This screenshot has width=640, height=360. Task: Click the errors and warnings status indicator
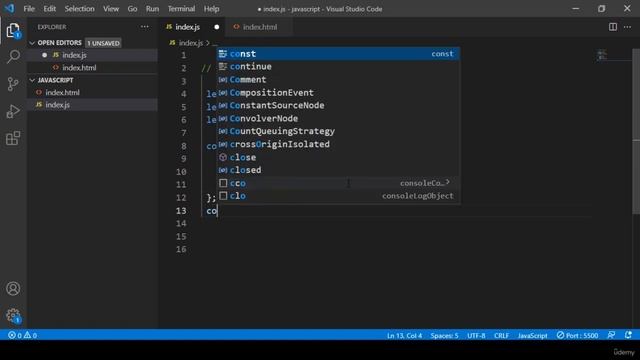22,336
